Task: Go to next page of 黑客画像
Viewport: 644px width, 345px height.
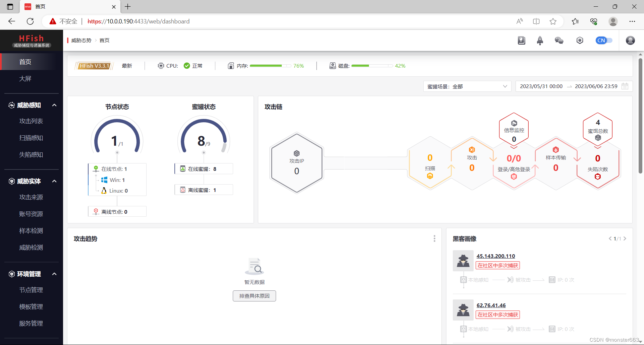Action: (625, 238)
